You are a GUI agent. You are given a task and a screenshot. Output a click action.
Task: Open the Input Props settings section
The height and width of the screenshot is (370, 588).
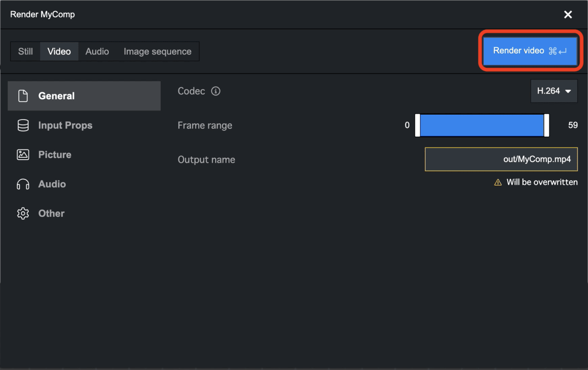click(65, 125)
